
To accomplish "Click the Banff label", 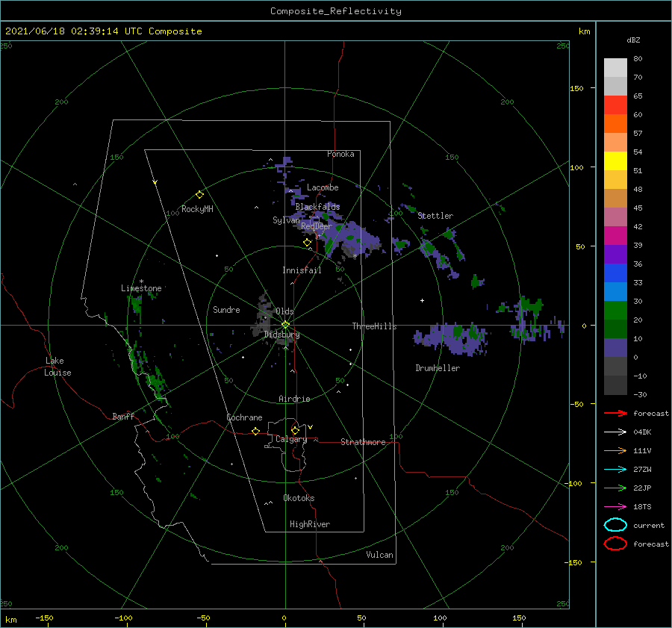I will click(123, 416).
